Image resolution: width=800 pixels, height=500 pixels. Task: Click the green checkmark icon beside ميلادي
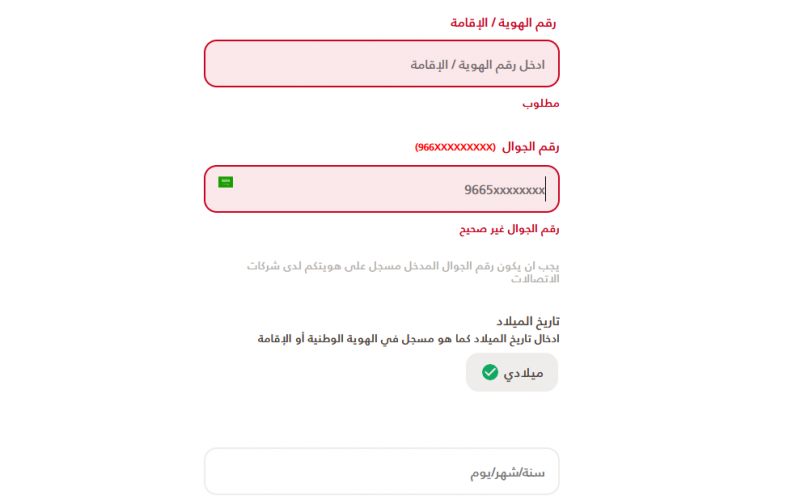pos(490,372)
